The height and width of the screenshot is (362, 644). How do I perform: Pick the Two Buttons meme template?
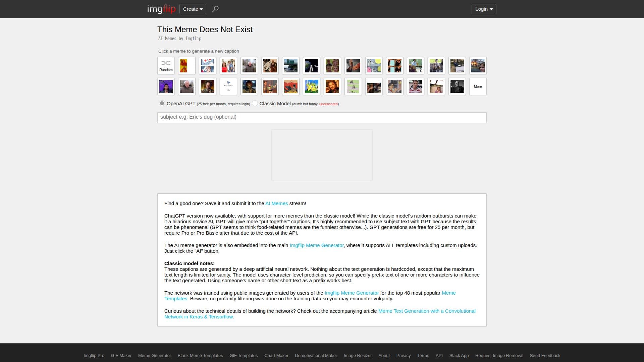(x=208, y=66)
